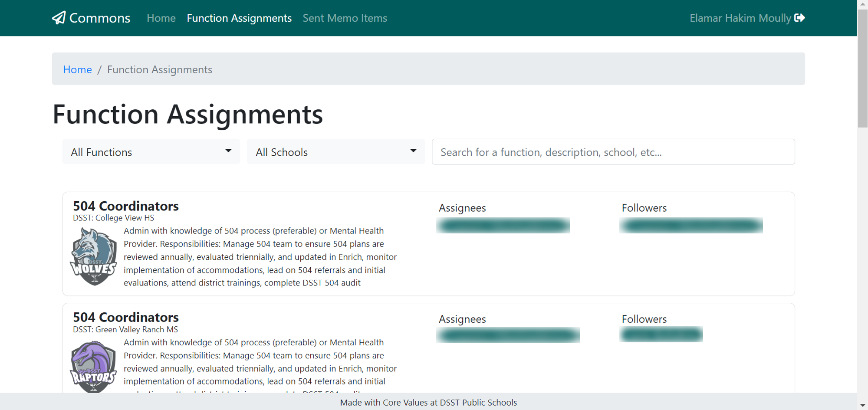
Task: Click the DSST Raptors school logo
Action: tap(93, 367)
